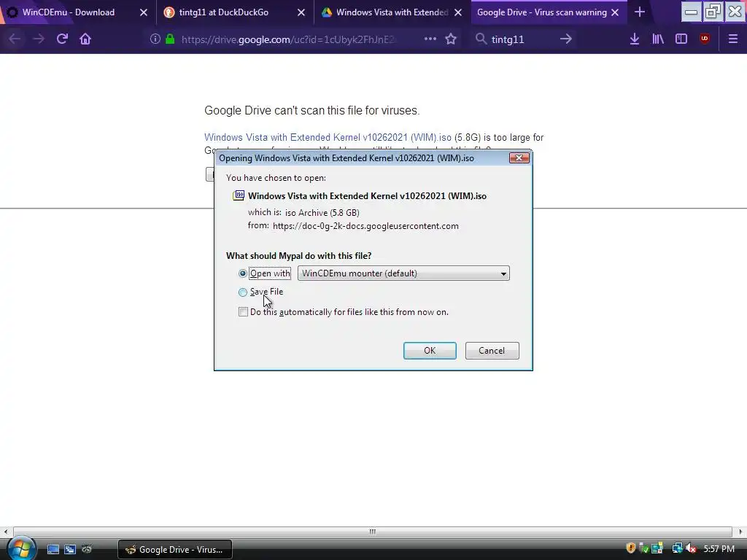The image size is (747, 560).
Task: Close the tintg11 at DuckDuckGo tab
Action: pos(301,12)
